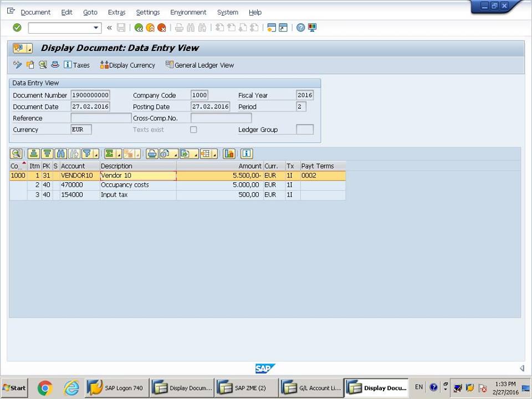Click the Set Filter funnel icon
532x399 pixels.
pyautogui.click(x=87, y=154)
